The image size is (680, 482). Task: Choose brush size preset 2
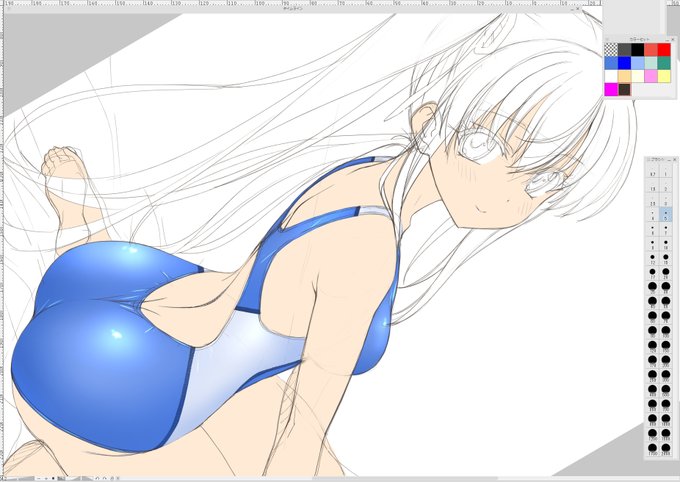tap(666, 185)
